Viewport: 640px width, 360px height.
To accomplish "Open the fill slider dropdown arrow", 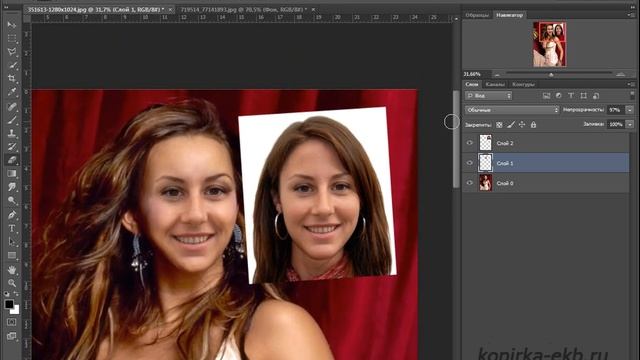I will tap(630, 124).
